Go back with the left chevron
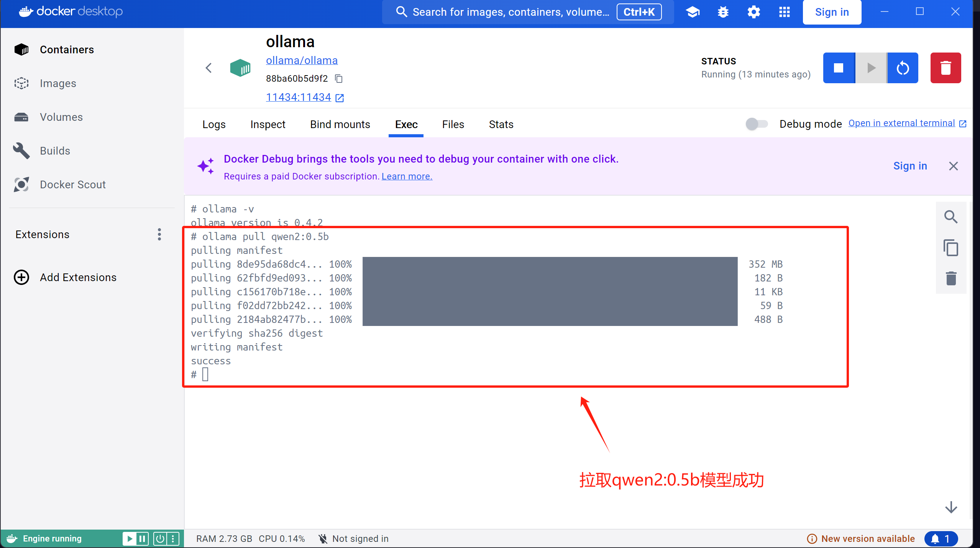Screen dimensions: 980x548 208,68
